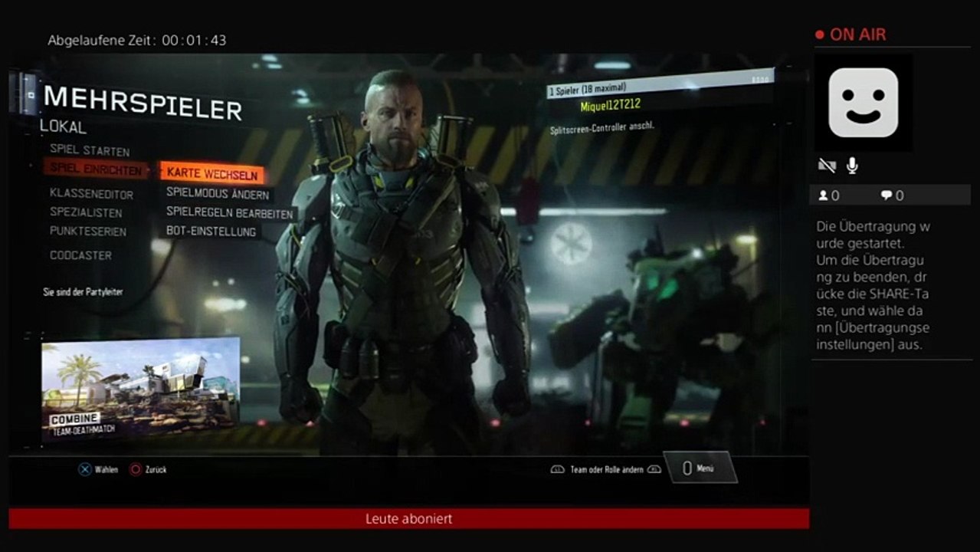Open SPIELREGELN BEARBEITEN option
This screenshot has width=980, height=552.
(229, 212)
